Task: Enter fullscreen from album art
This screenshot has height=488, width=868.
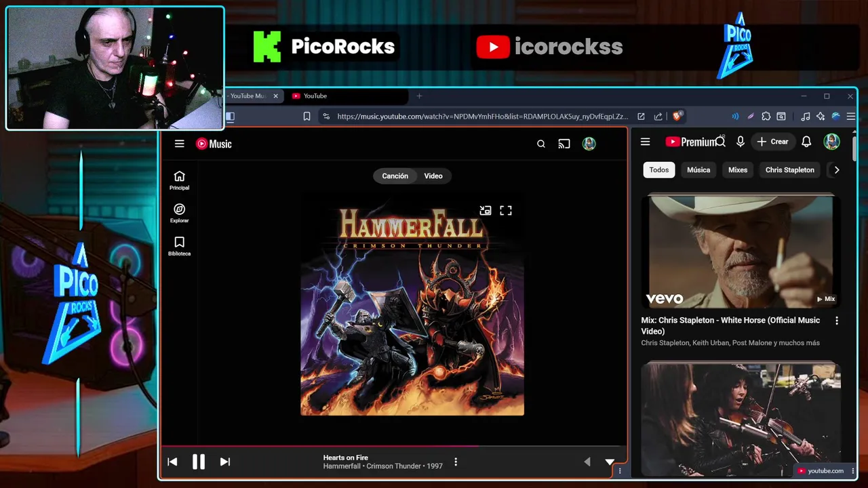Action: pos(506,211)
